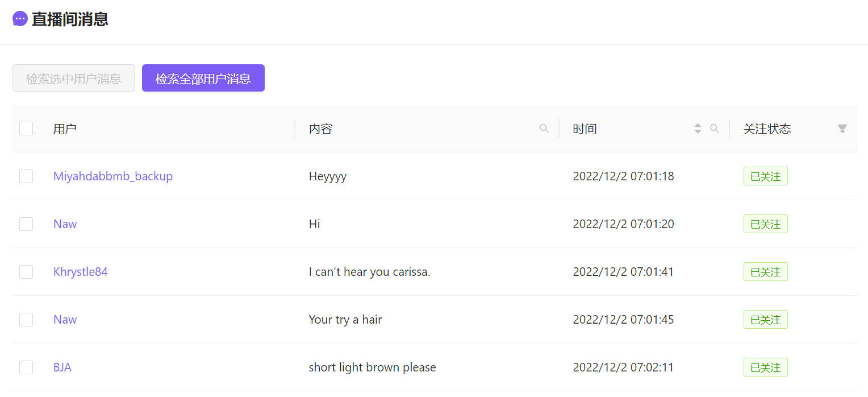Image resolution: width=868 pixels, height=397 pixels.
Task: Open Khrystle84's user profile link
Action: pyautogui.click(x=80, y=272)
